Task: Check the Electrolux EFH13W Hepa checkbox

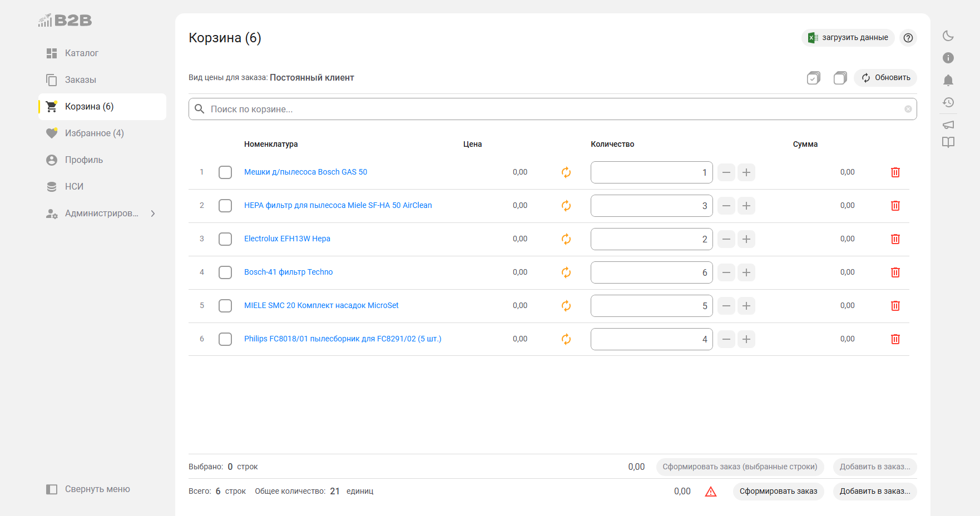Action: click(225, 239)
